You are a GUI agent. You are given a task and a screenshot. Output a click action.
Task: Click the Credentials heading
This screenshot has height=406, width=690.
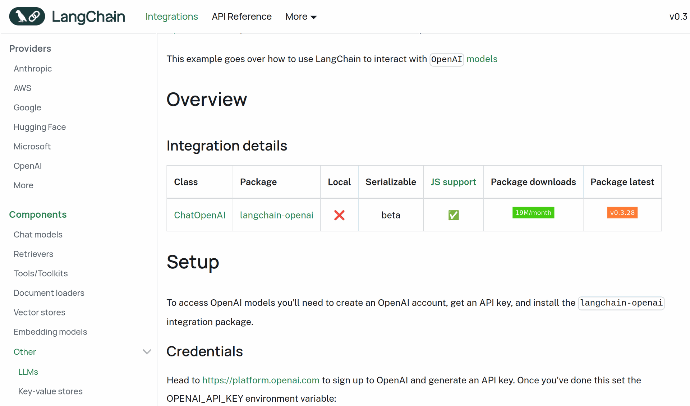205,351
